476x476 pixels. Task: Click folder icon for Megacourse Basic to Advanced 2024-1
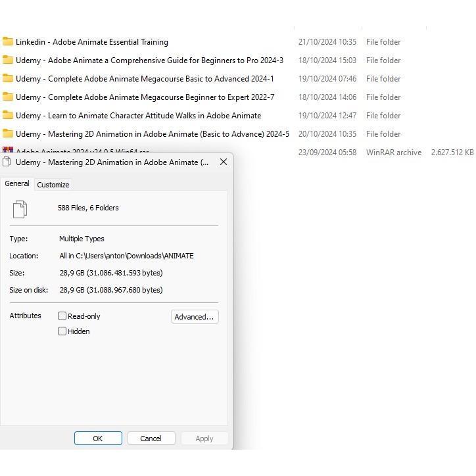click(x=8, y=78)
